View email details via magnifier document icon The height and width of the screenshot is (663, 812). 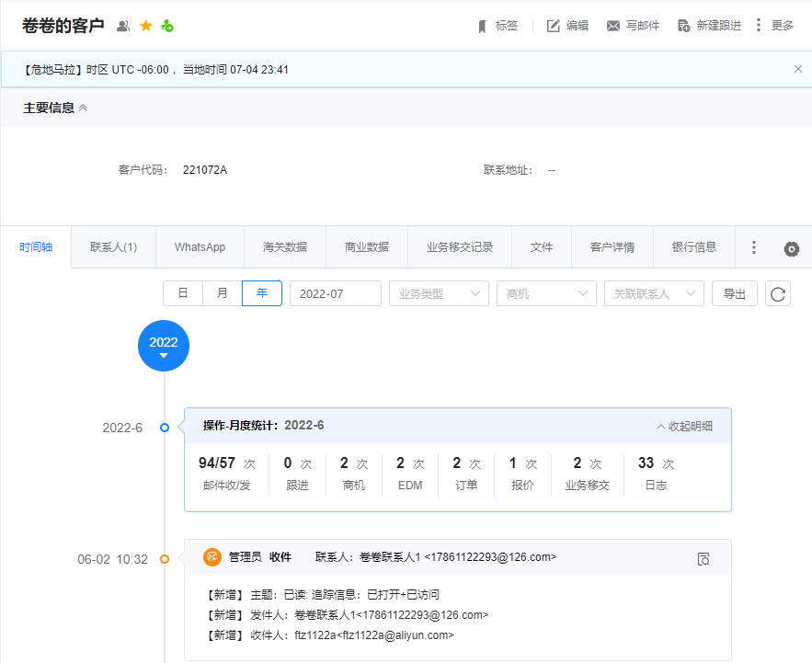703,559
